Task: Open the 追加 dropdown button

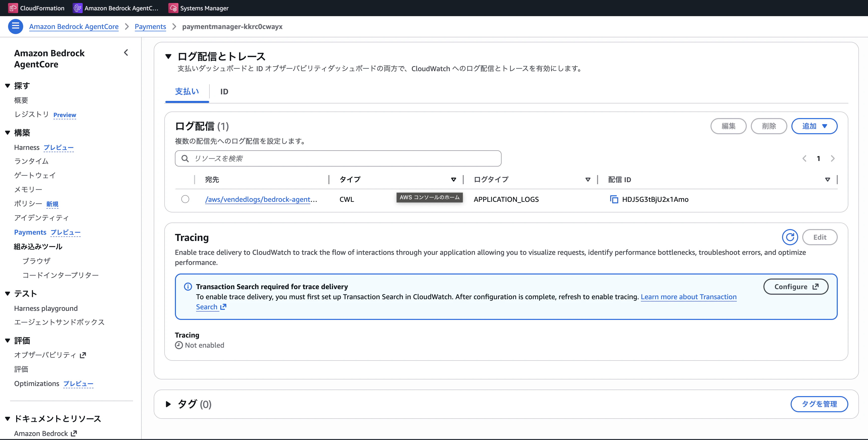Action: 814,126
